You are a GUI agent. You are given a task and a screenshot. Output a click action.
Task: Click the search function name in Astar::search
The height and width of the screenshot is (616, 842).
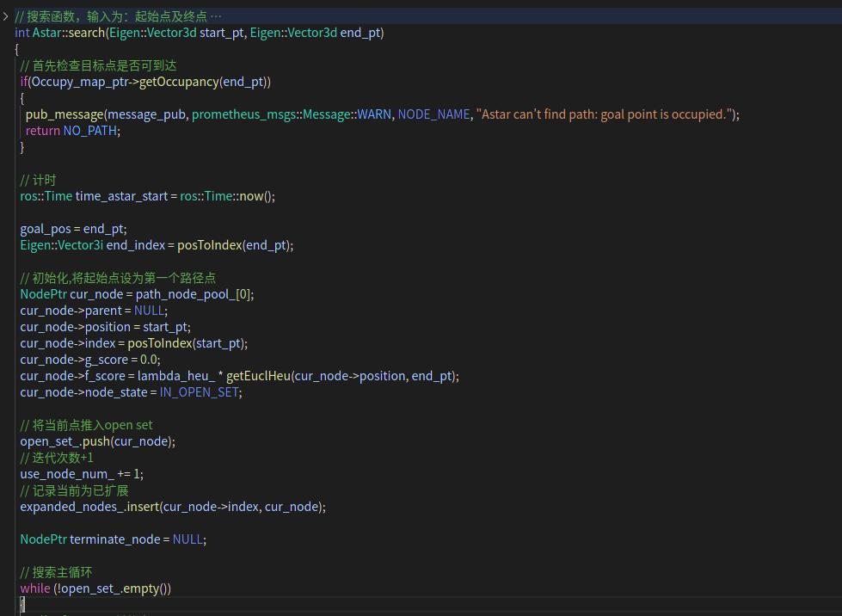(x=86, y=33)
